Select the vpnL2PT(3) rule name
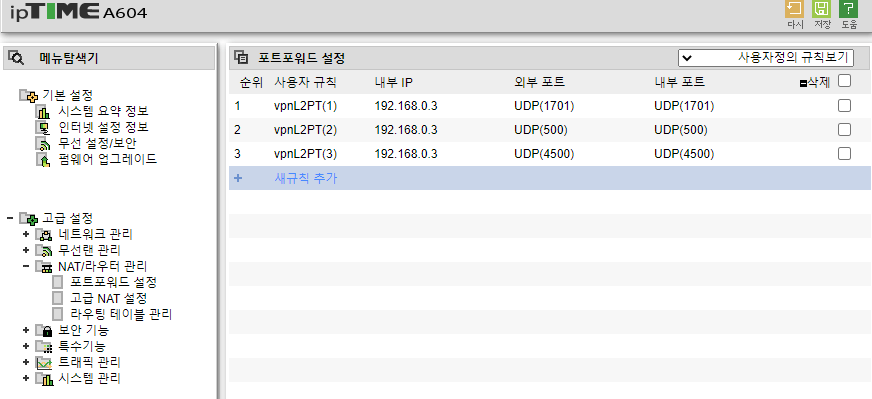The width and height of the screenshot is (872, 399). [x=305, y=154]
